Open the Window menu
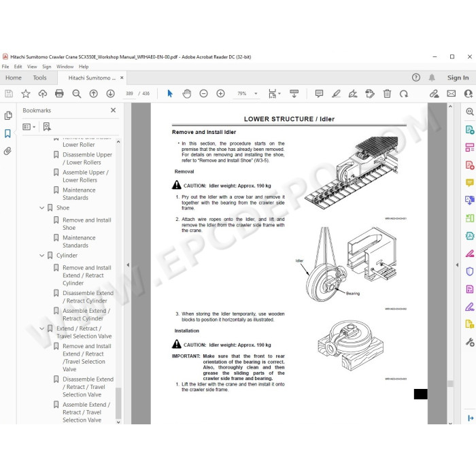 point(65,67)
